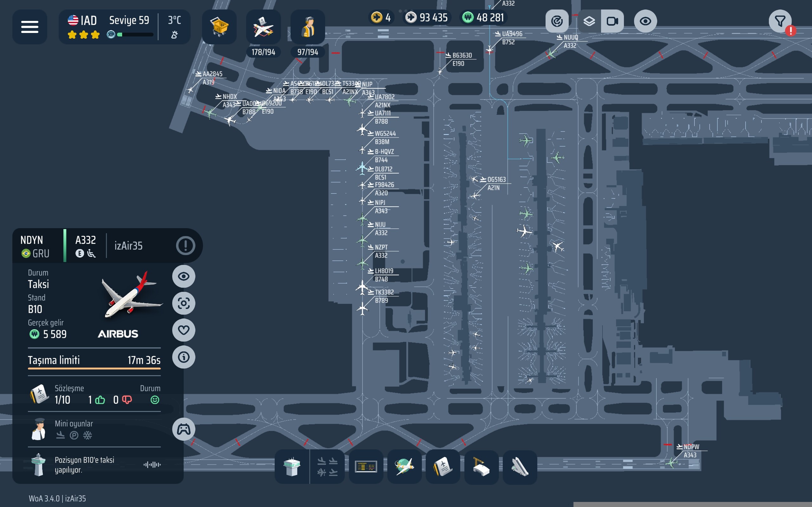Open the world map destinations icon
The image size is (812, 507).
click(x=404, y=467)
